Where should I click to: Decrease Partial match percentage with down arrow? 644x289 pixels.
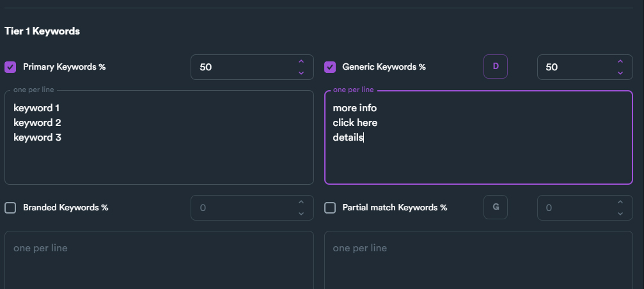pos(620,214)
